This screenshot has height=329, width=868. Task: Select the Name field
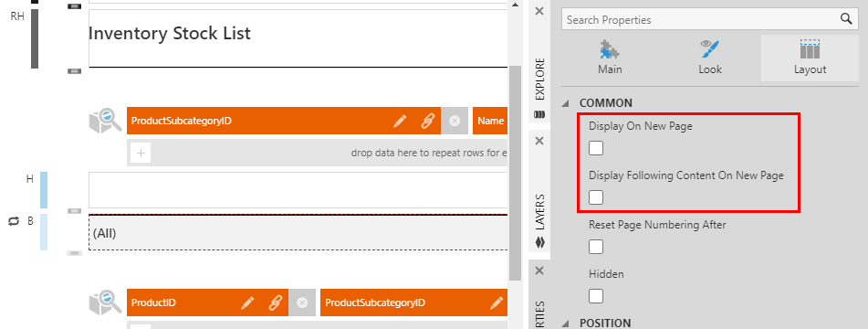(x=490, y=121)
